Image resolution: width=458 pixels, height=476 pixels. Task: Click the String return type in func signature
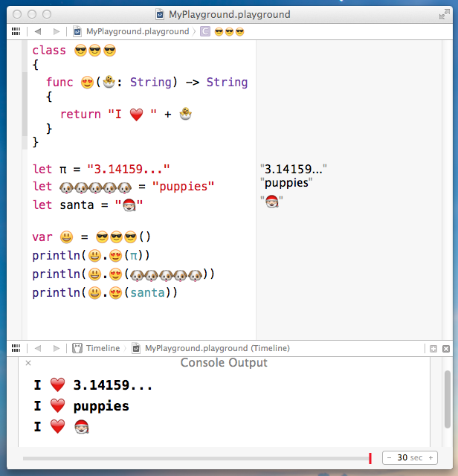point(227,83)
